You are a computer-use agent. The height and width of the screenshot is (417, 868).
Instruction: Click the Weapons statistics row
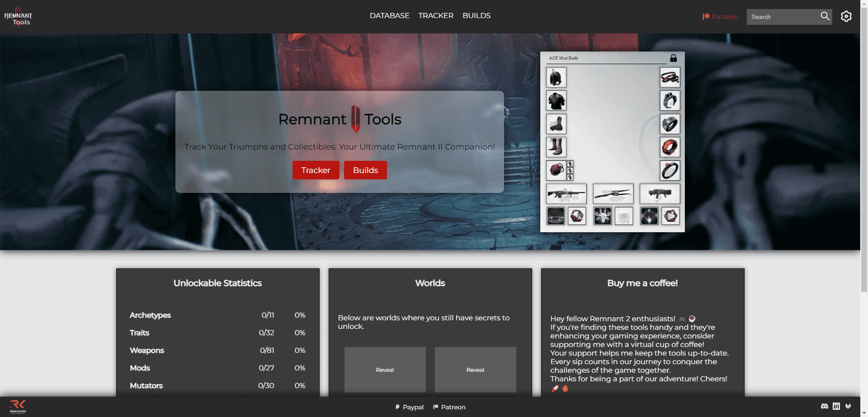tap(217, 350)
